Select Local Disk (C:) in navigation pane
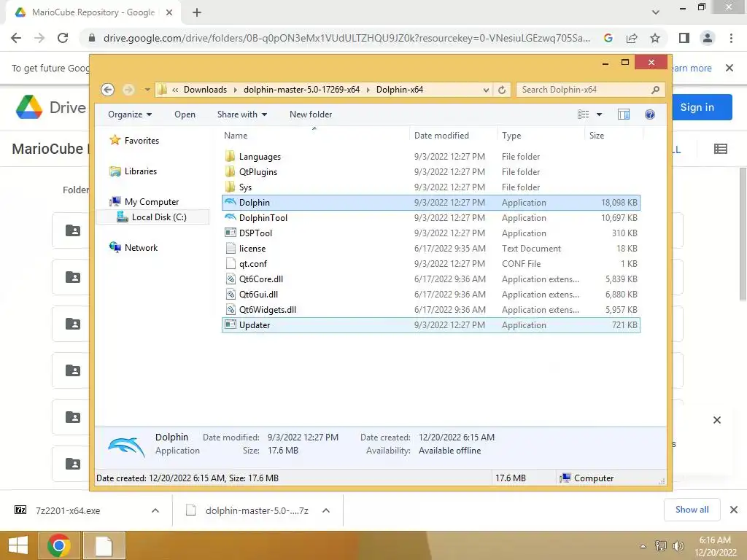This screenshot has height=560, width=747. coord(152,217)
